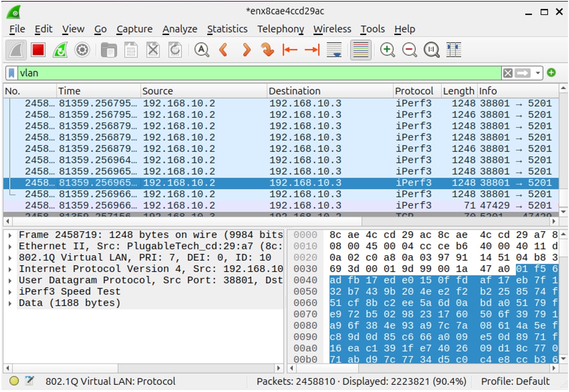This screenshot has width=569, height=392.
Task: Click the Find a packet magnifier
Action: pyautogui.click(x=202, y=50)
